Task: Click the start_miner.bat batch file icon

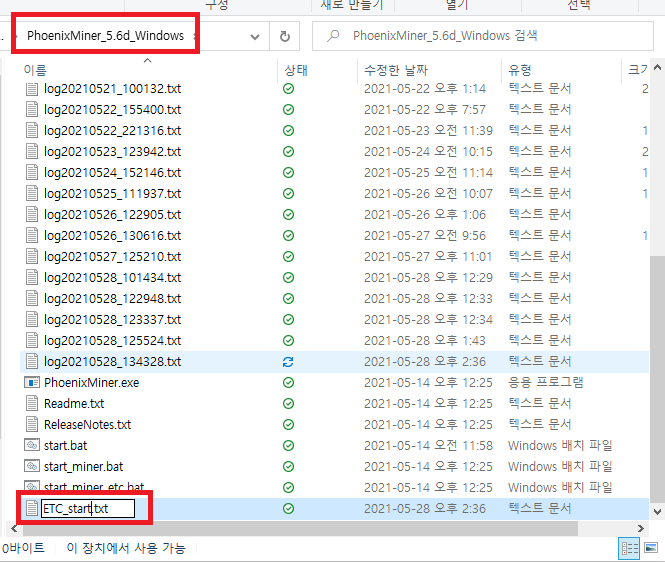Action: (x=32, y=467)
